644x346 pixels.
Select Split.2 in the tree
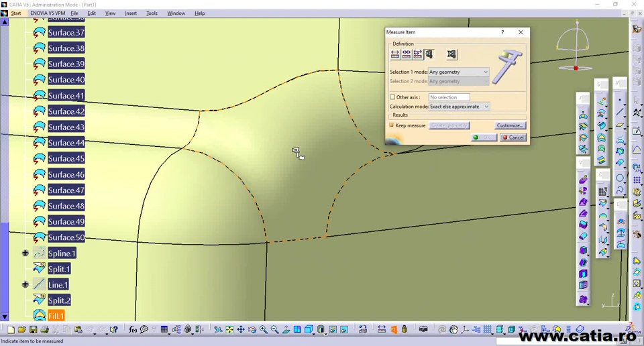coord(59,300)
